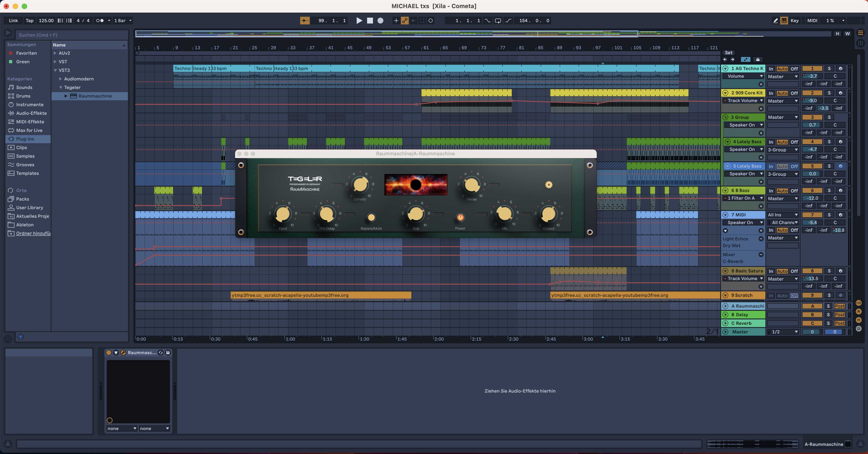Open the RaumMaschine settings gear

[x=549, y=185]
